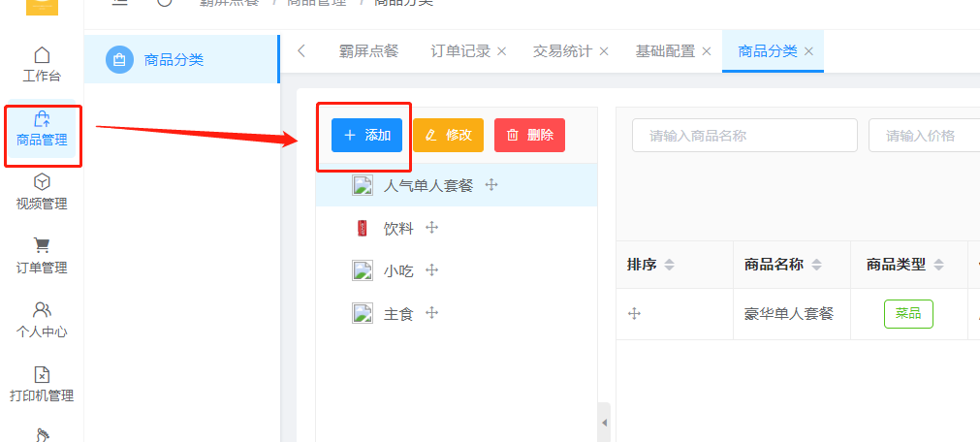Click the 饮料 cola can thumbnail
The image size is (980, 442).
[x=362, y=228]
